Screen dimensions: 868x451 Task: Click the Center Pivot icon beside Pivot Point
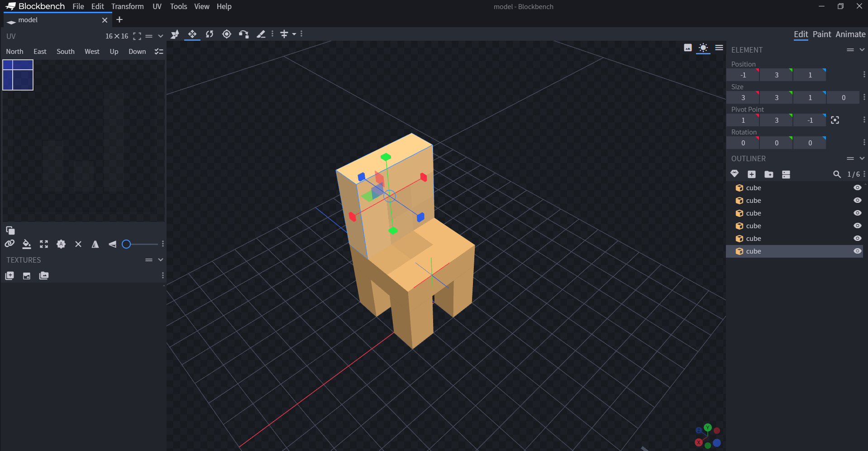click(x=835, y=120)
